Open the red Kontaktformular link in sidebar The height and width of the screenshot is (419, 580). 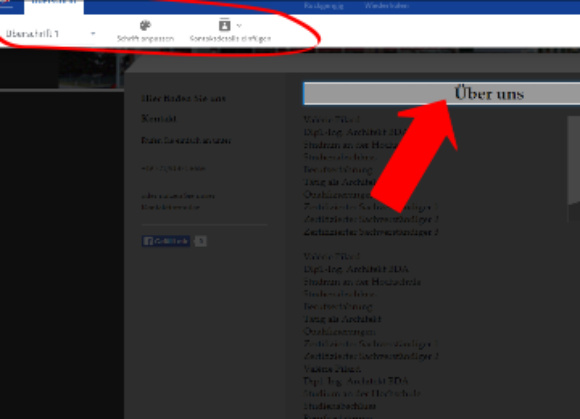click(171, 207)
